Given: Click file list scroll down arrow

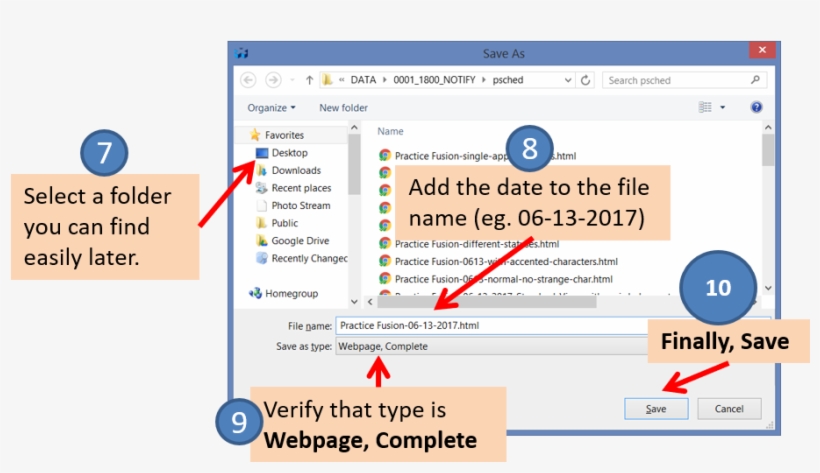Looking at the screenshot, I should coord(768,288).
